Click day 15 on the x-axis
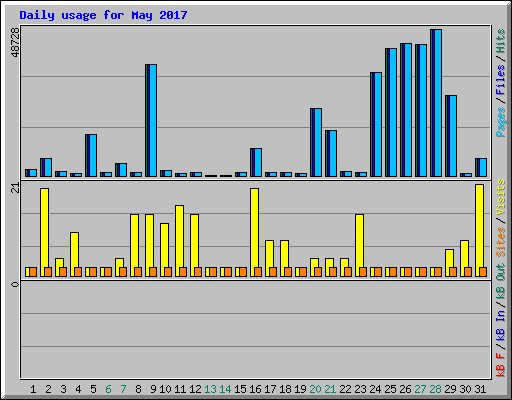The image size is (512, 400). [240, 389]
